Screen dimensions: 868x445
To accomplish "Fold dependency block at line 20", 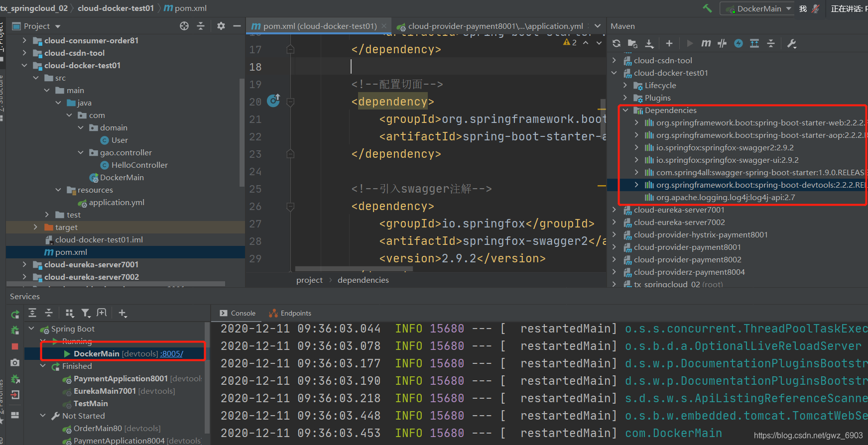I will [x=290, y=102].
